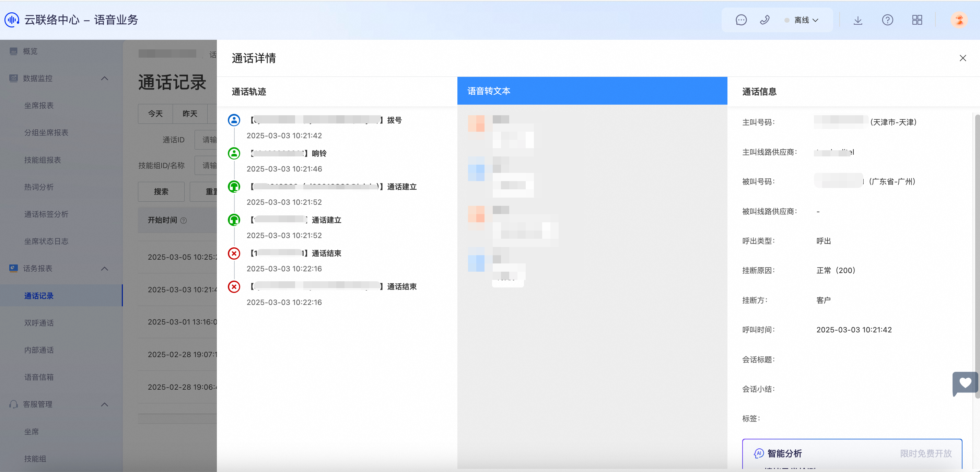Collapse the customer service management chevron

[x=105, y=404]
